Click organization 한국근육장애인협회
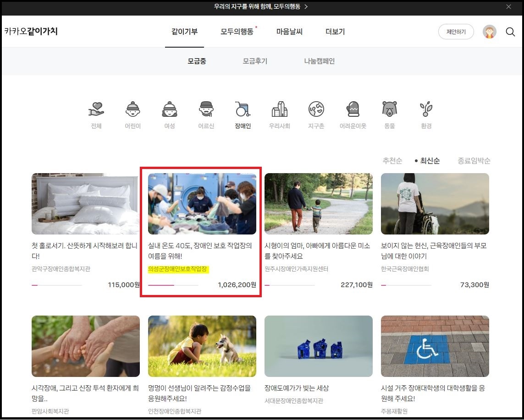This screenshot has width=524, height=420. point(405,269)
